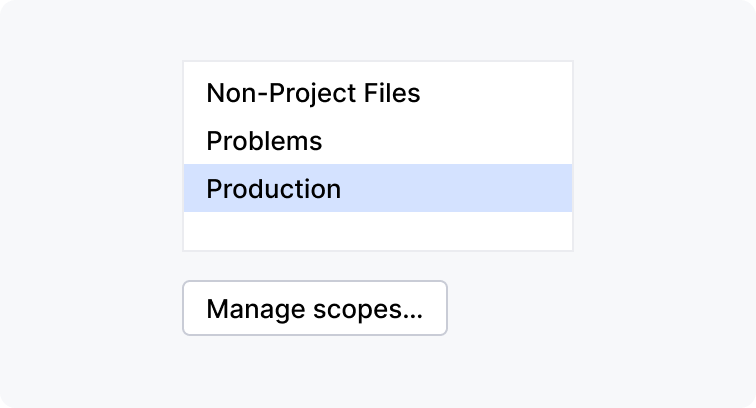
Task: Click the Problems row text
Action: tap(264, 141)
